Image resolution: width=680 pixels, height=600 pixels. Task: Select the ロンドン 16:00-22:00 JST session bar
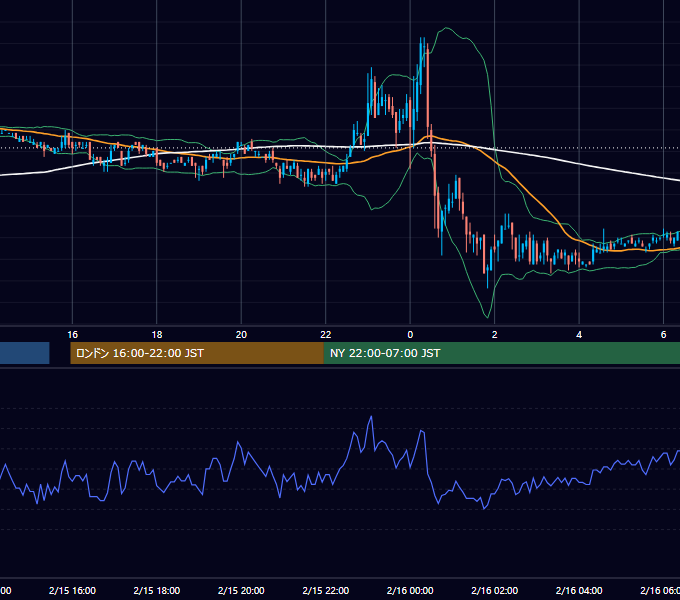197,353
